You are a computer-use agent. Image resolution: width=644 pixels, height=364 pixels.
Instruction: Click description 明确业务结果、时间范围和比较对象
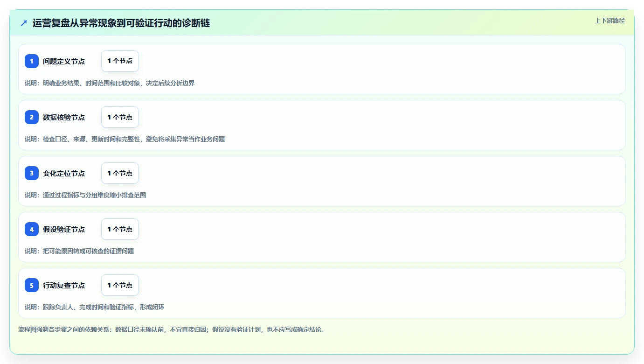[110, 83]
